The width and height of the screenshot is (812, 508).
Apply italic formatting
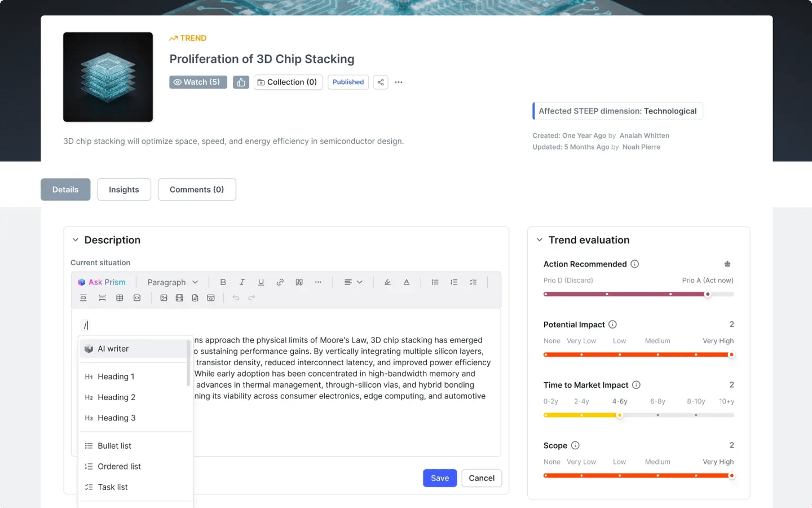[242, 282]
